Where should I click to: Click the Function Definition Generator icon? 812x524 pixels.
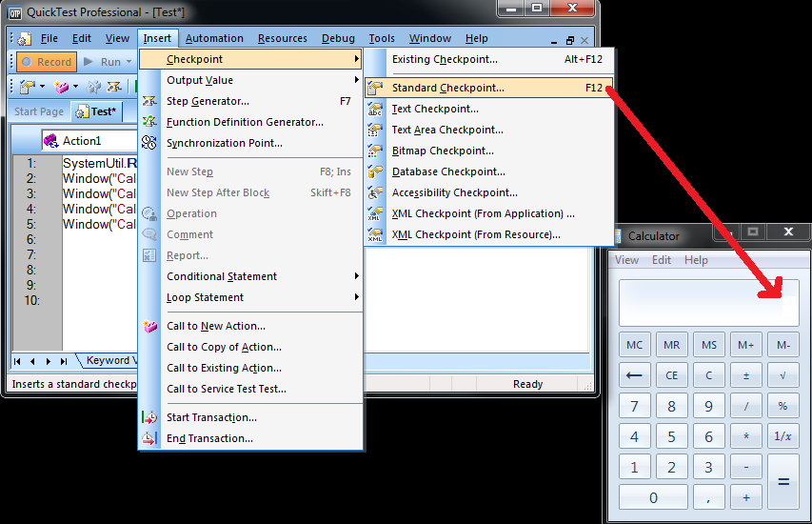click(149, 122)
